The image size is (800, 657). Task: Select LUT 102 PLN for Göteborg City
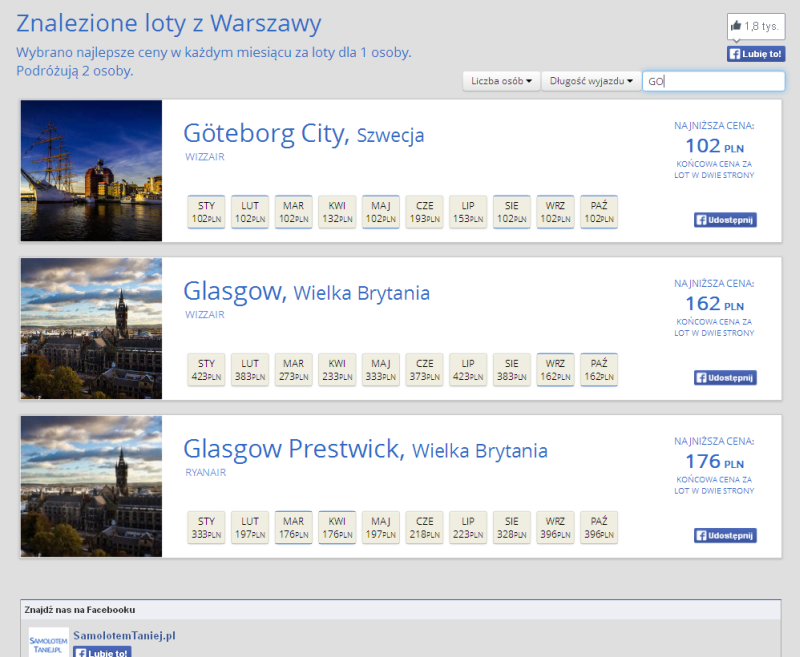tap(250, 212)
